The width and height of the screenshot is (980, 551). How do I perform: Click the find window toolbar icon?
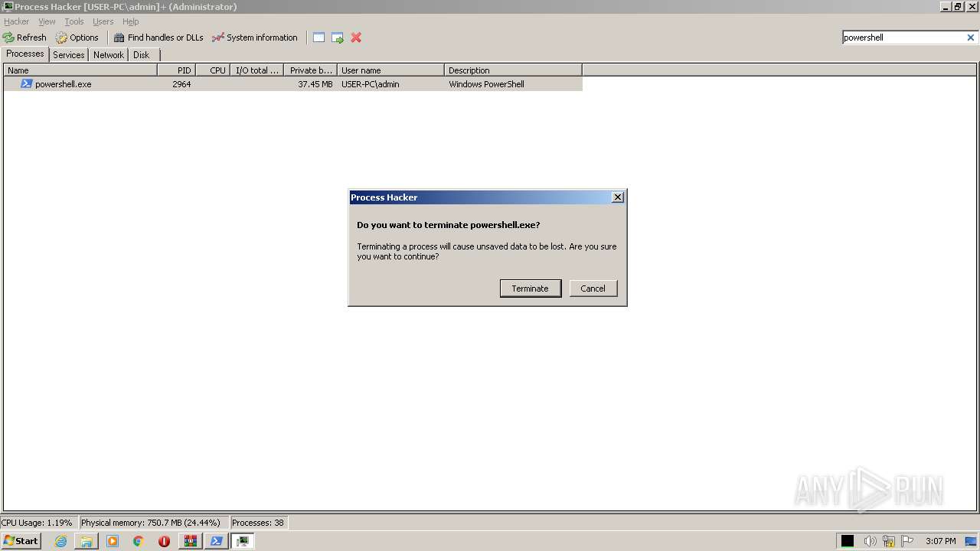click(319, 37)
